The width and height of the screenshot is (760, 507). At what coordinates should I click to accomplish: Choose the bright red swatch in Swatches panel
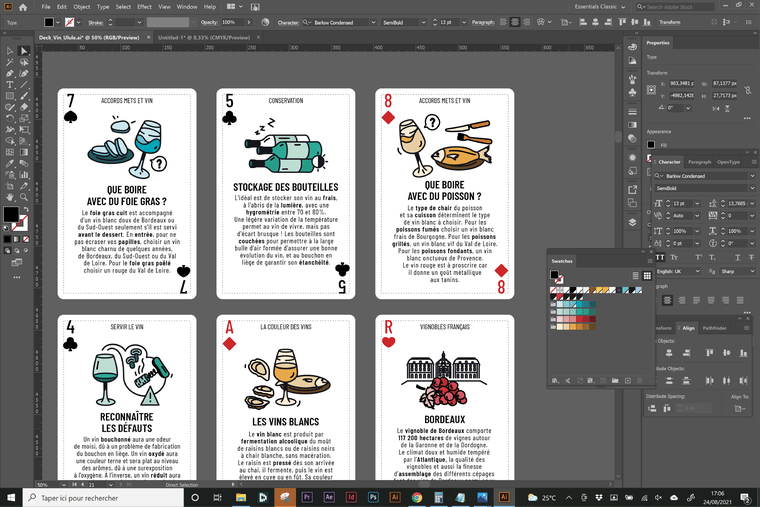click(579, 319)
